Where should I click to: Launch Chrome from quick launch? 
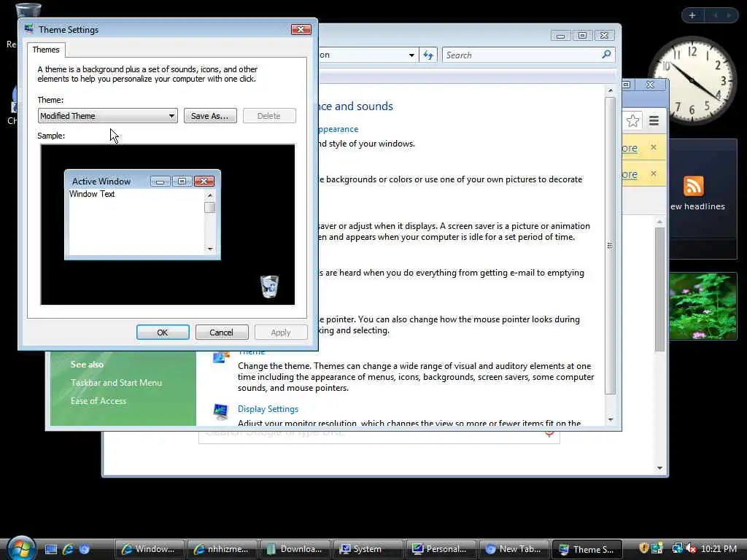click(x=85, y=549)
